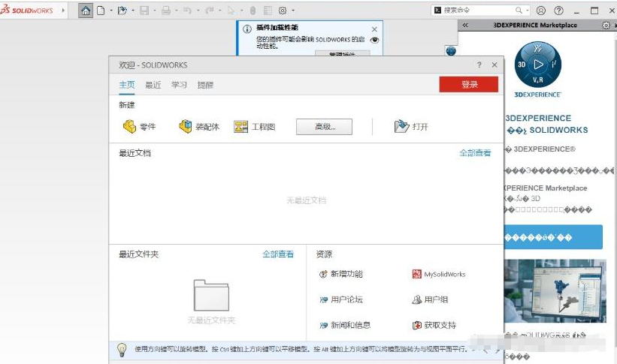The width and height of the screenshot is (617, 364).
Task: Click 全部查看 link for recent documents
Action: [476, 153]
